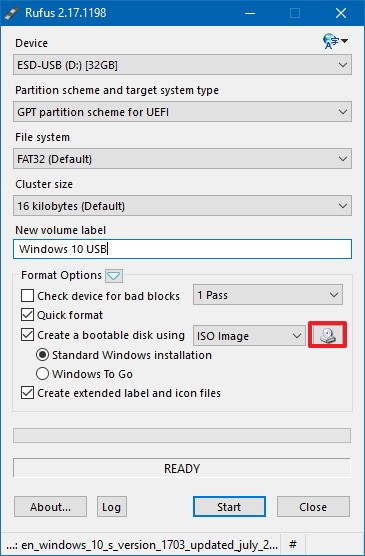This screenshot has width=365, height=556.
Task: Click in the New volume label field
Action: click(x=182, y=249)
